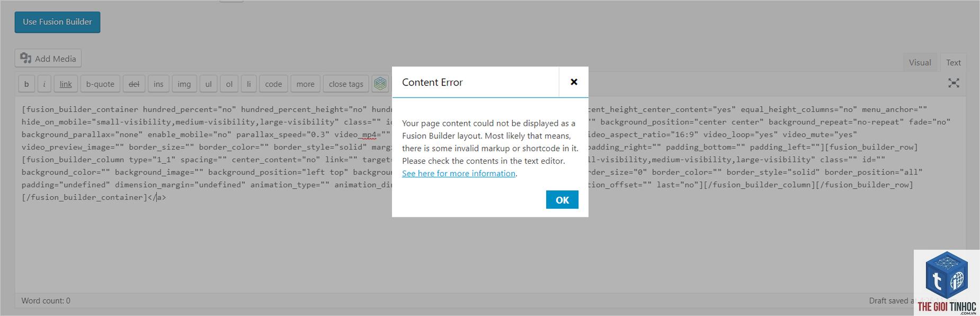Toggle distraction-free fullscreen writing mode
Screen dimensions: 980x316
[x=954, y=83]
